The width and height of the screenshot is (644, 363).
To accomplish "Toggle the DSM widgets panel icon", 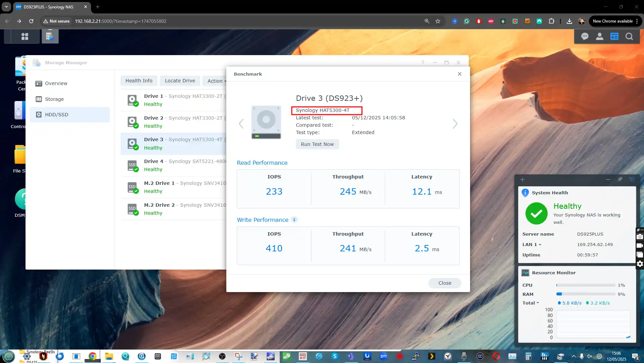I will pos(614,36).
